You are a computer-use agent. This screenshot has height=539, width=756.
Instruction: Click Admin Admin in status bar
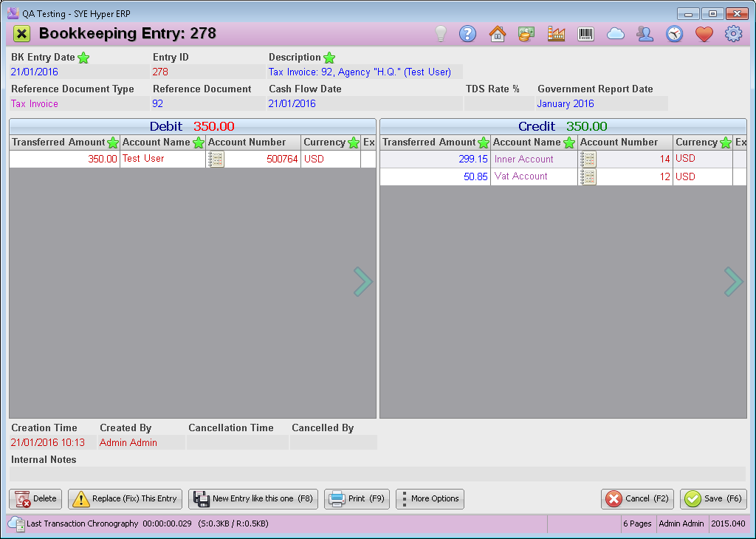coord(681,524)
